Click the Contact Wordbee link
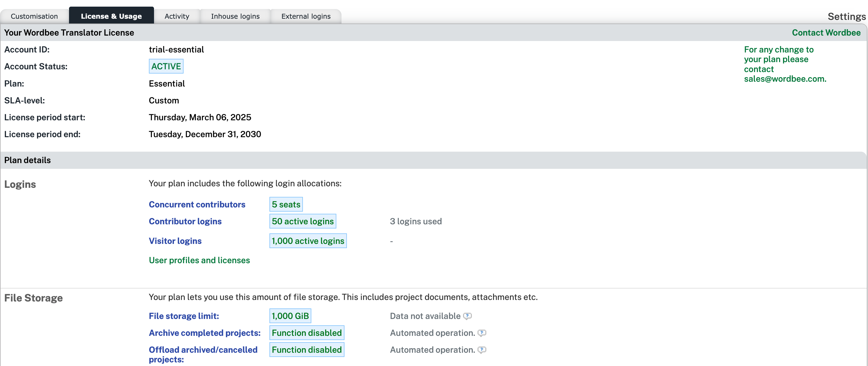The width and height of the screenshot is (868, 366). point(826,33)
